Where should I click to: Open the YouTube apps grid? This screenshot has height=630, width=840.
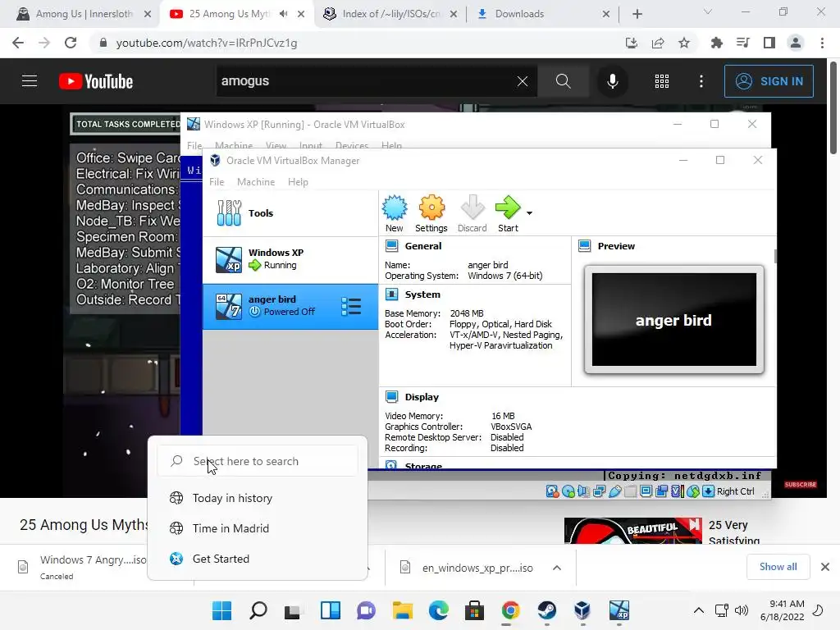[x=662, y=81]
